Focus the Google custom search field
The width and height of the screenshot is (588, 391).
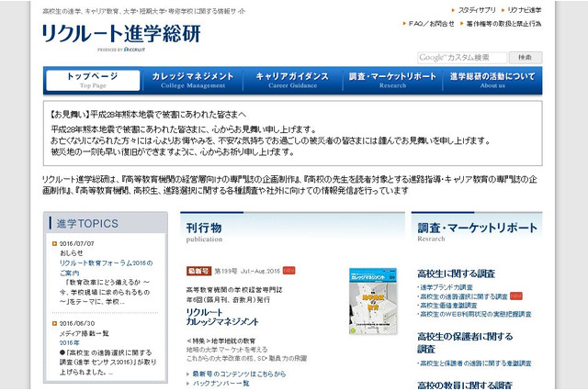(x=462, y=58)
